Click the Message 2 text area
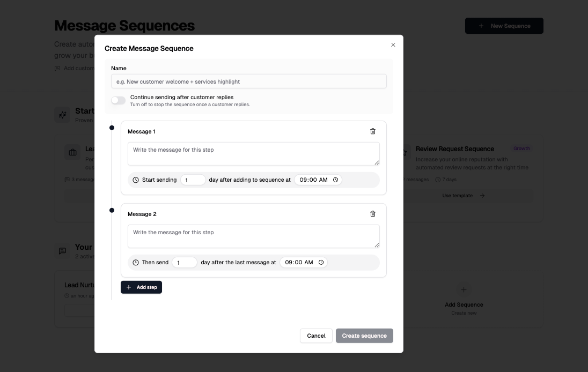Image resolution: width=588 pixels, height=372 pixels. pos(254,236)
